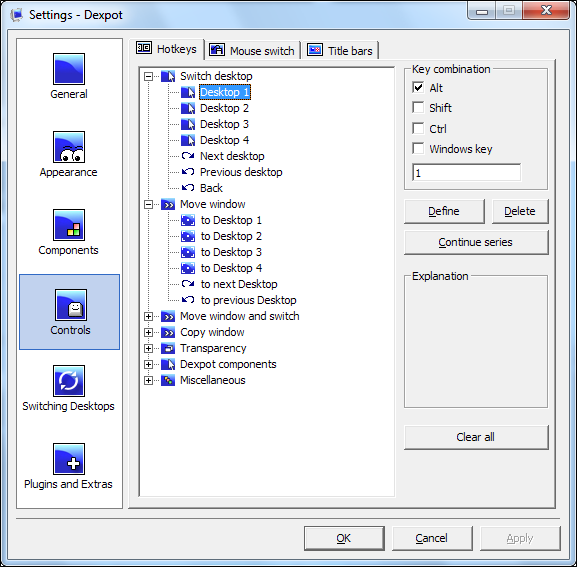Click the Move window group icon

click(168, 204)
